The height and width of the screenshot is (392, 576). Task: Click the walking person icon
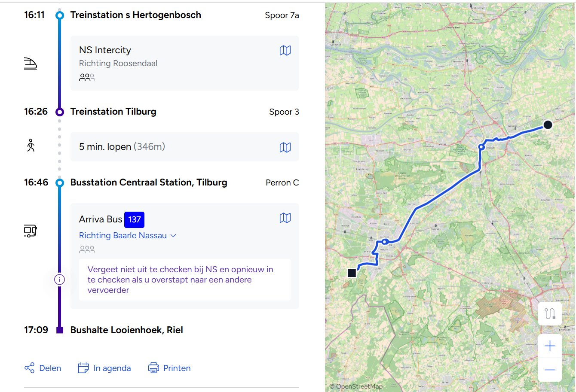click(31, 146)
